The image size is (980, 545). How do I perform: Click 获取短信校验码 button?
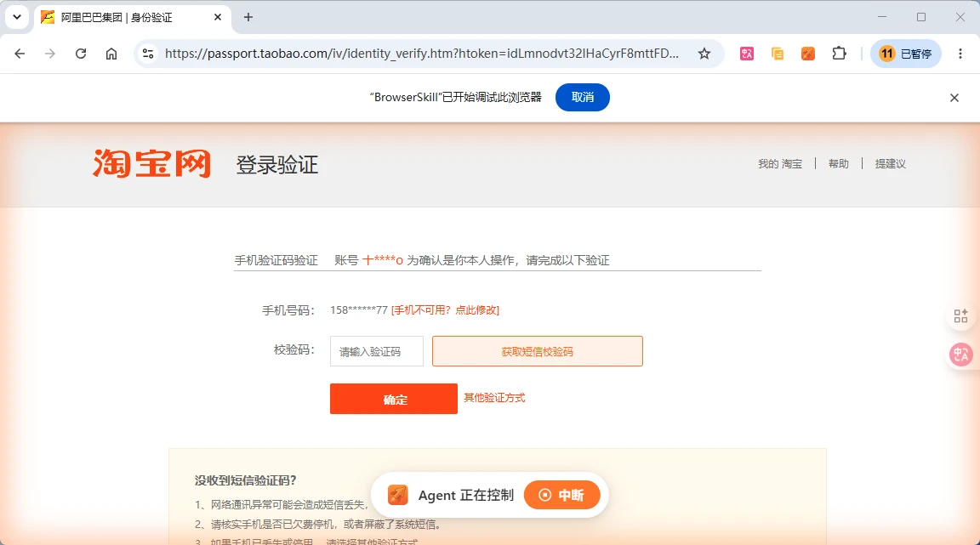538,351
